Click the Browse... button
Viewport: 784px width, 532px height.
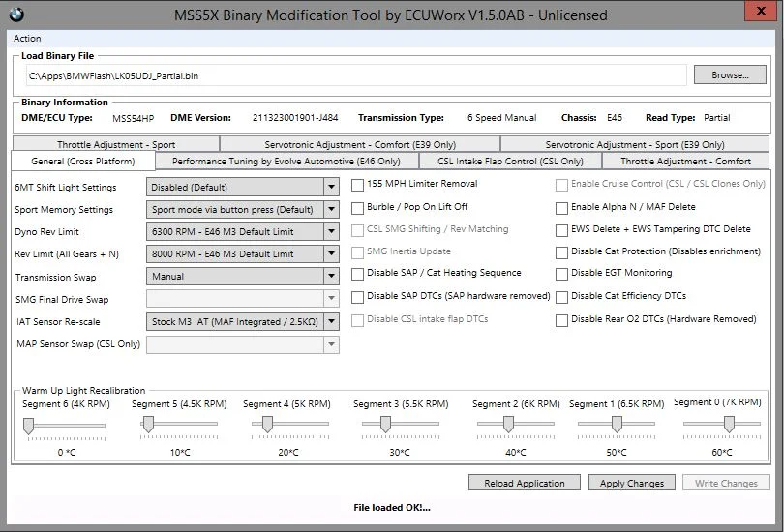(x=730, y=74)
